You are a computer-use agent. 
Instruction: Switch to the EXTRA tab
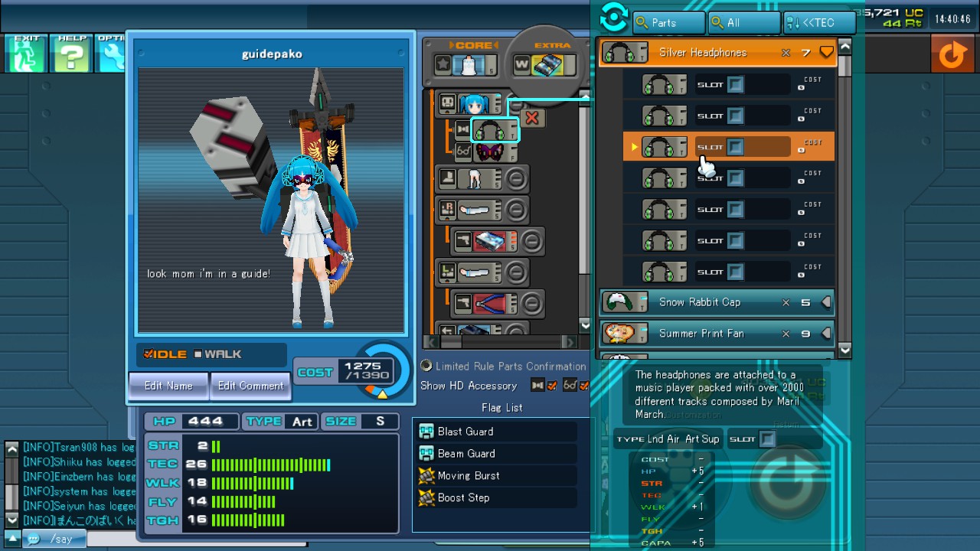[x=552, y=46]
